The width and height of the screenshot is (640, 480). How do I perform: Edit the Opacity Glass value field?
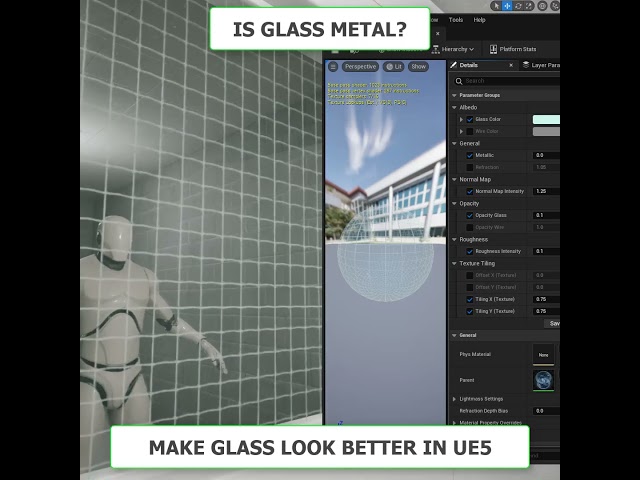click(546, 216)
